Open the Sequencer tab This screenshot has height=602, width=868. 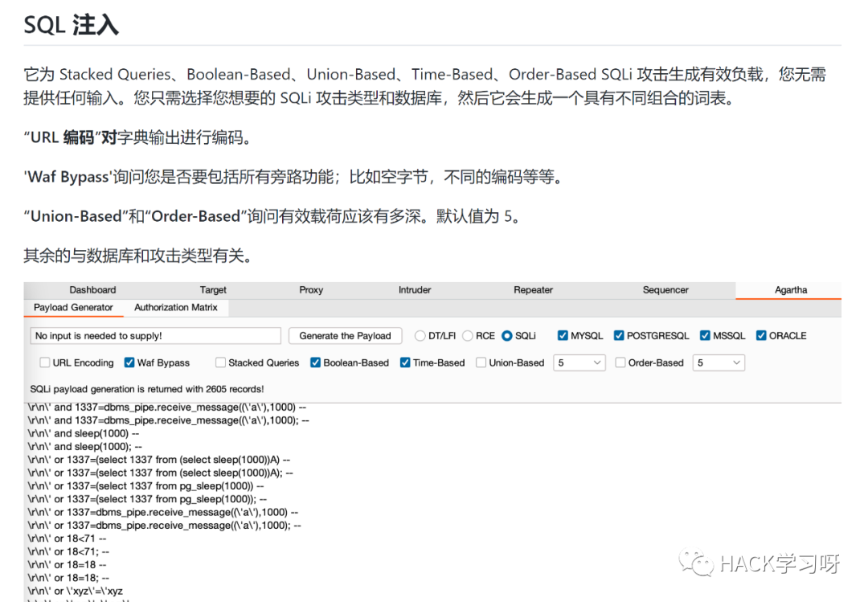point(665,289)
